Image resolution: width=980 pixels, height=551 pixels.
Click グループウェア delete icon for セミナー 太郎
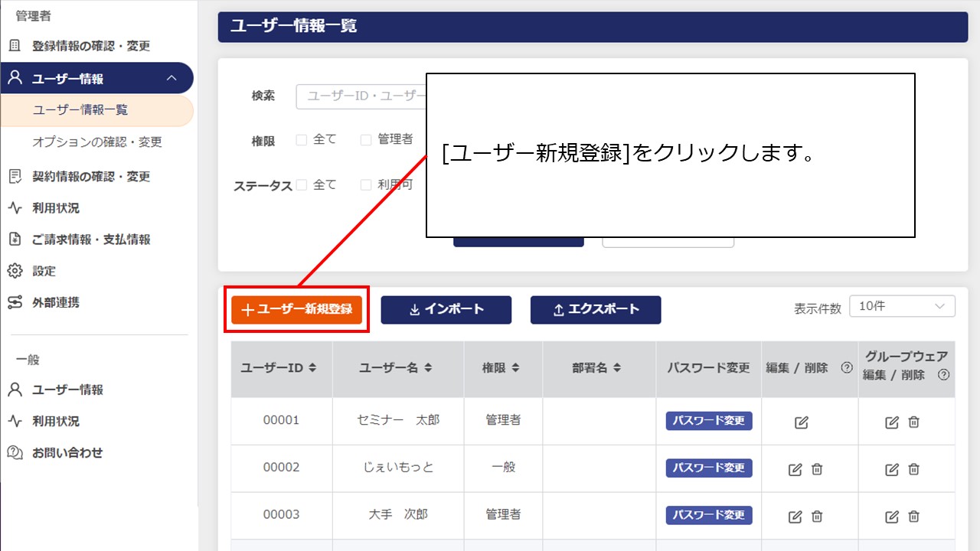913,421
